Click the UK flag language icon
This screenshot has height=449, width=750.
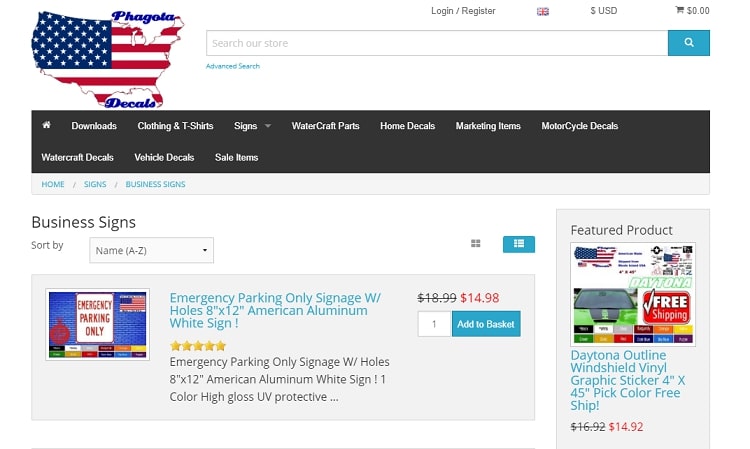coord(542,11)
